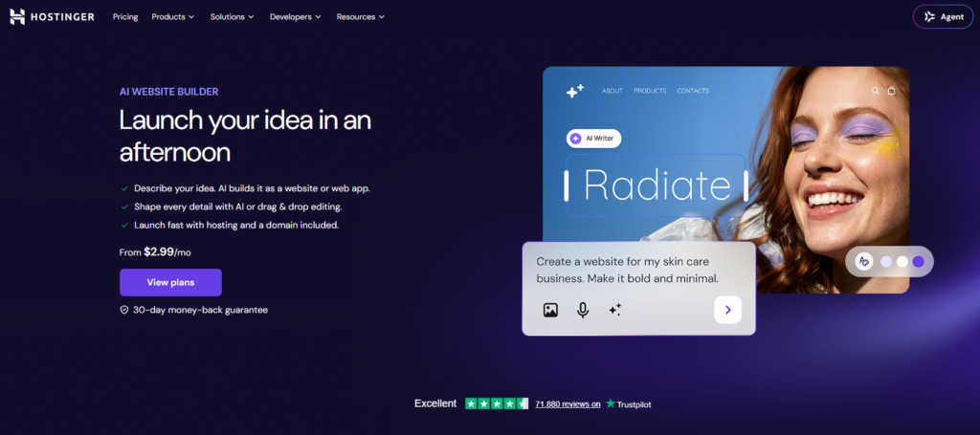Click the AI WEBSITE BUILDER label

click(168, 92)
